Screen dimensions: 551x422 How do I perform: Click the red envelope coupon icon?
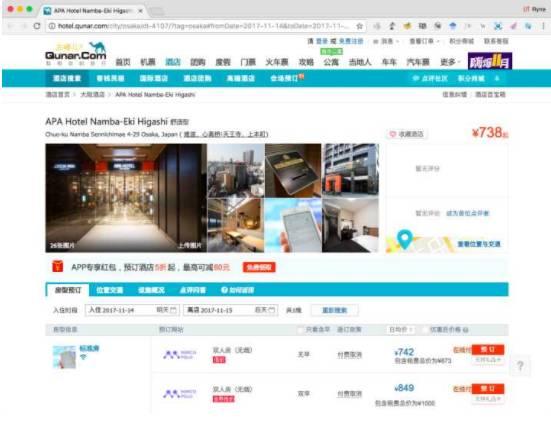(58, 266)
